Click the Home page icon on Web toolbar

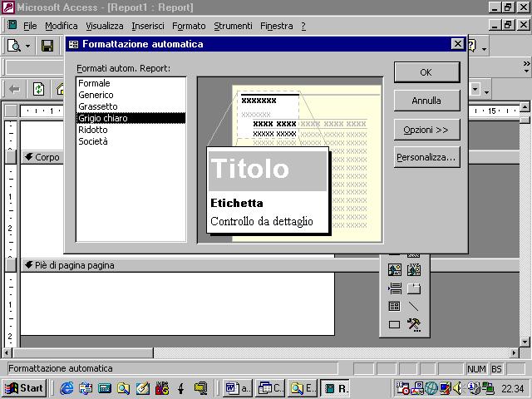coord(60,90)
